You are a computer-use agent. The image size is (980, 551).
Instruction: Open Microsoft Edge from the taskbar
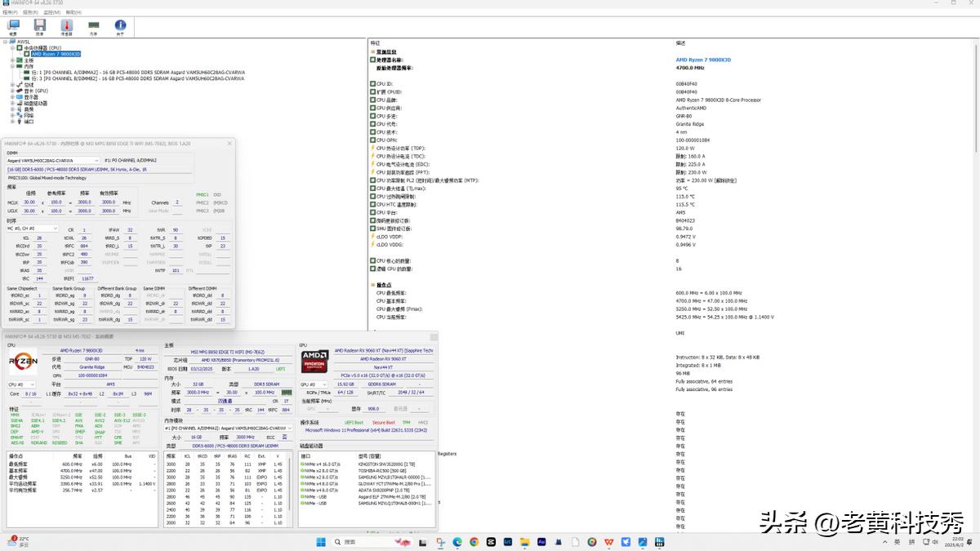click(x=457, y=542)
